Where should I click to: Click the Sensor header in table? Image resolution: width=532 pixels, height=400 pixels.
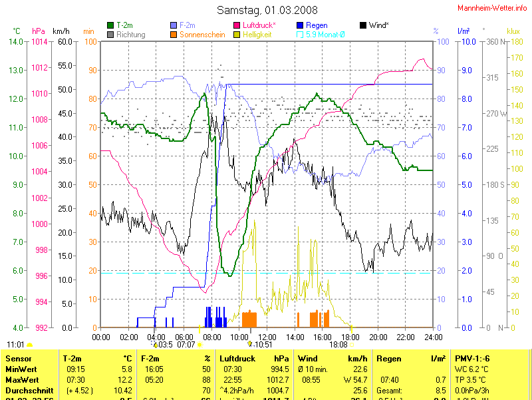click(x=19, y=359)
